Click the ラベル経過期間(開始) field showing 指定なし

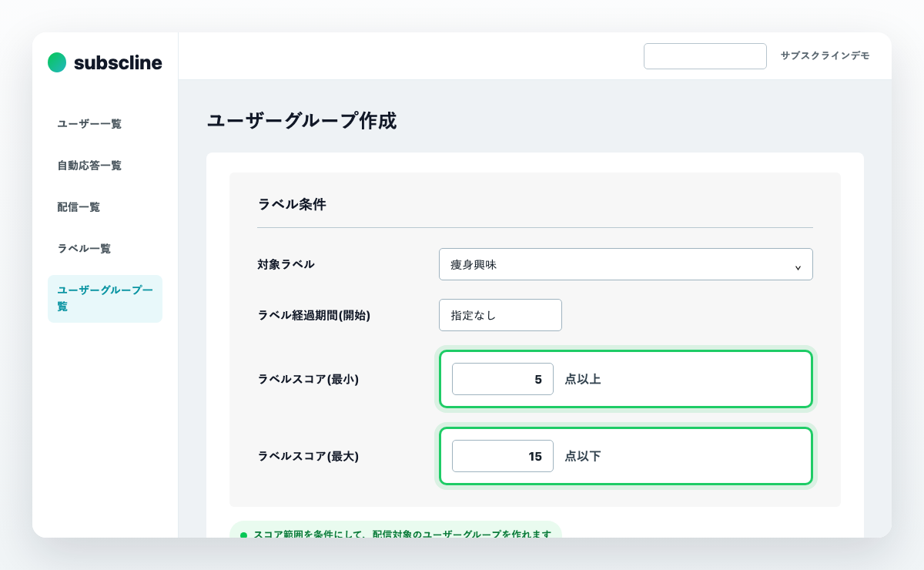(x=500, y=315)
